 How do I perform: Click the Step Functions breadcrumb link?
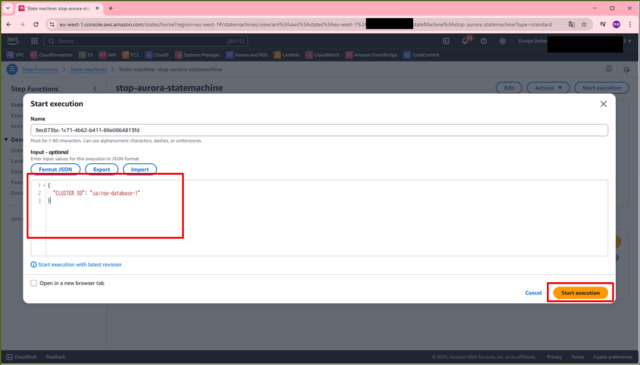tap(40, 69)
